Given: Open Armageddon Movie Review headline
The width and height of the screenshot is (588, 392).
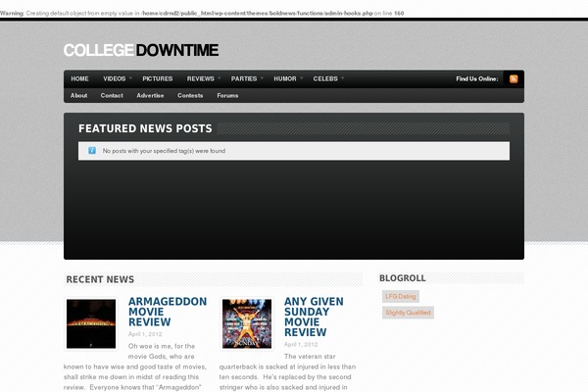Looking at the screenshot, I should click(x=168, y=312).
